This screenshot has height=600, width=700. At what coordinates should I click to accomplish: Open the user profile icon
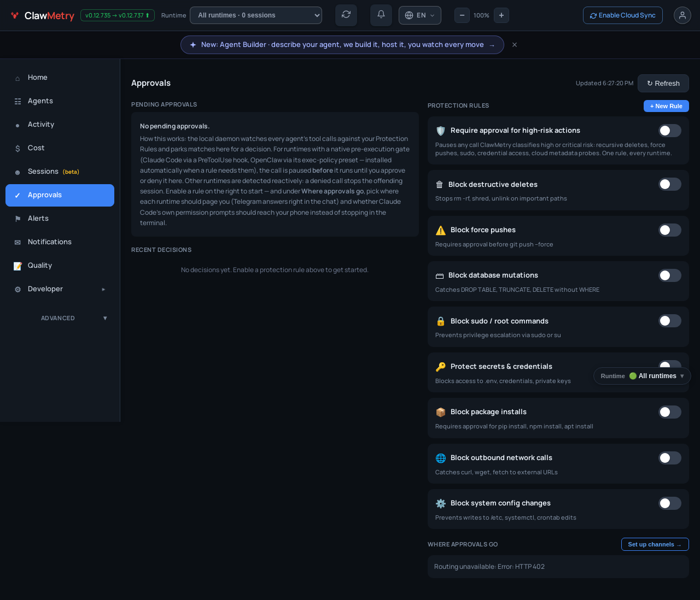682,15
